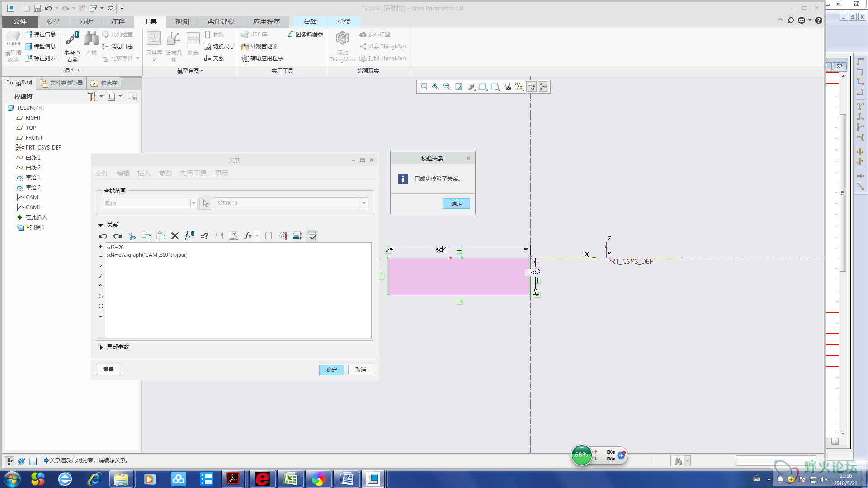Screen dimensions: 868x488
Task: Redo in the Relations editor toolbar
Action: tap(118, 236)
